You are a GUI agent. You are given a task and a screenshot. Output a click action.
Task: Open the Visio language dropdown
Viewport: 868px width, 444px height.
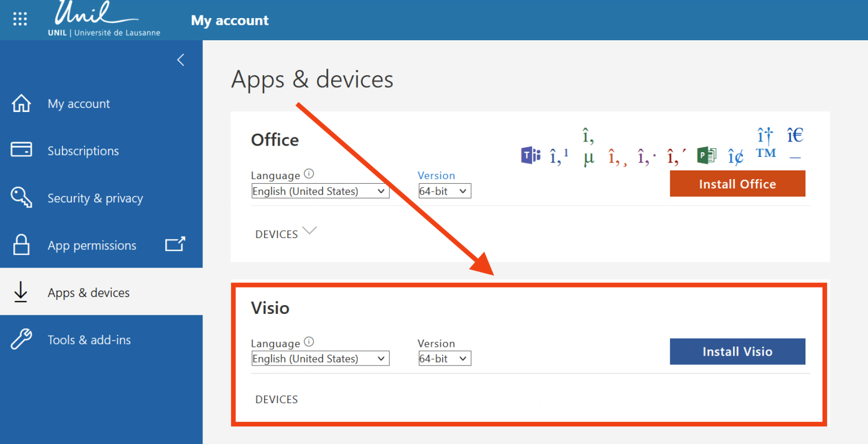point(320,359)
